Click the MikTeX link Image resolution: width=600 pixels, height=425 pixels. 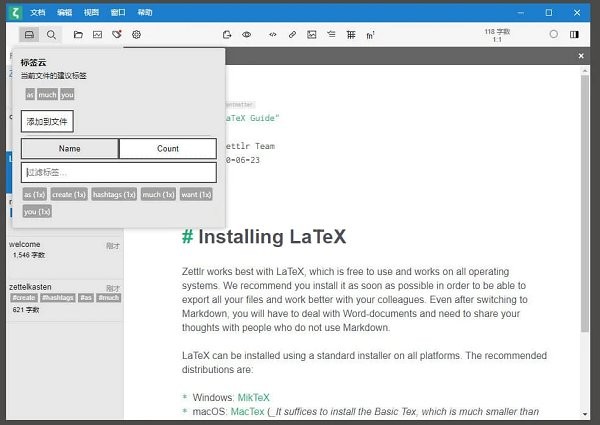click(253, 397)
